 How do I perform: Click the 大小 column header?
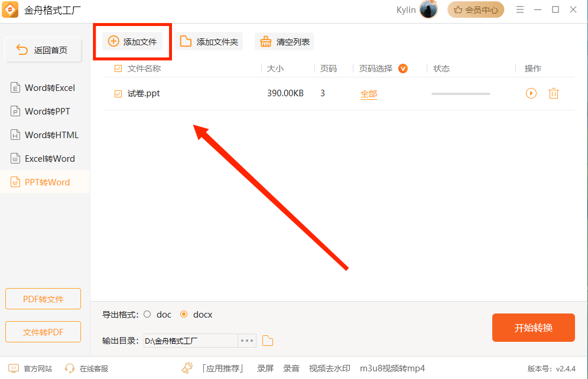pyautogui.click(x=275, y=68)
